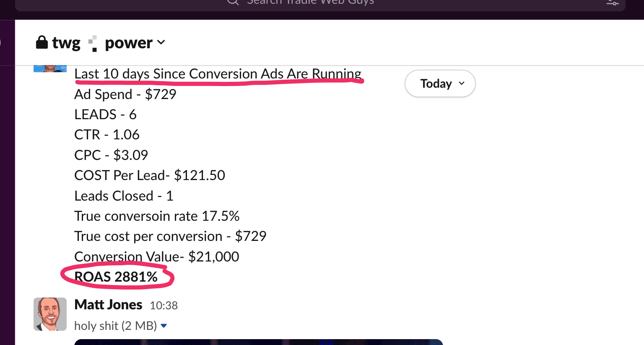Click the holy shit (2 MB) filename
The height and width of the screenshot is (345, 644).
[115, 326]
